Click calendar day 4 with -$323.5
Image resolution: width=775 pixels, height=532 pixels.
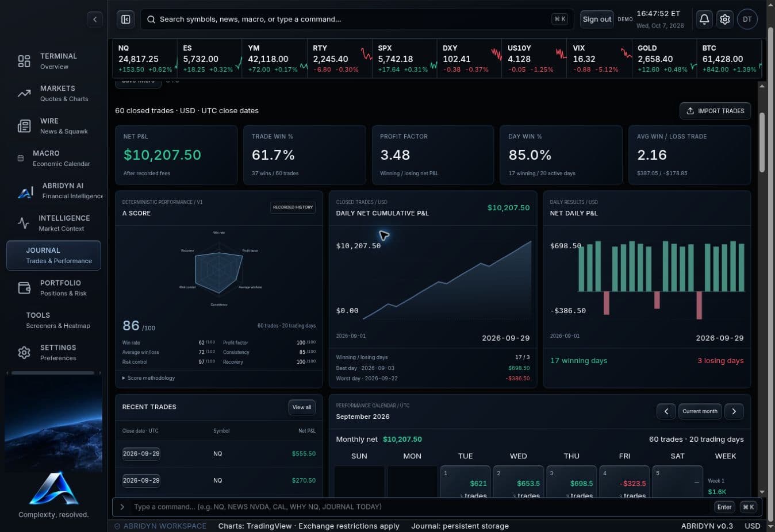point(624,481)
